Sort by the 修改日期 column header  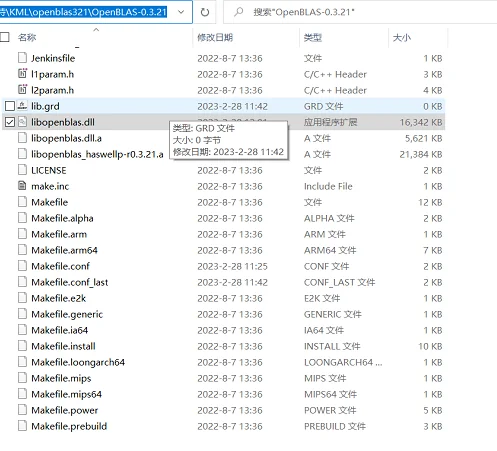click(x=215, y=37)
